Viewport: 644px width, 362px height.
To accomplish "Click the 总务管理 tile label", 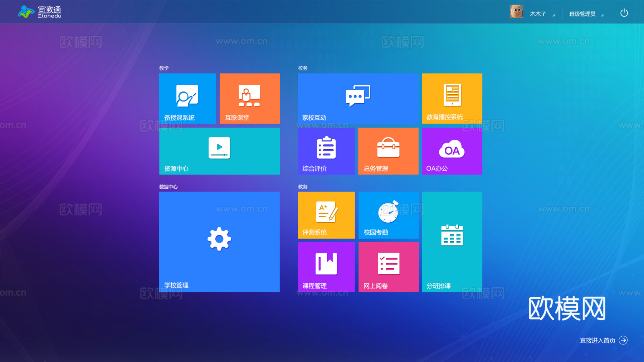I will (376, 169).
